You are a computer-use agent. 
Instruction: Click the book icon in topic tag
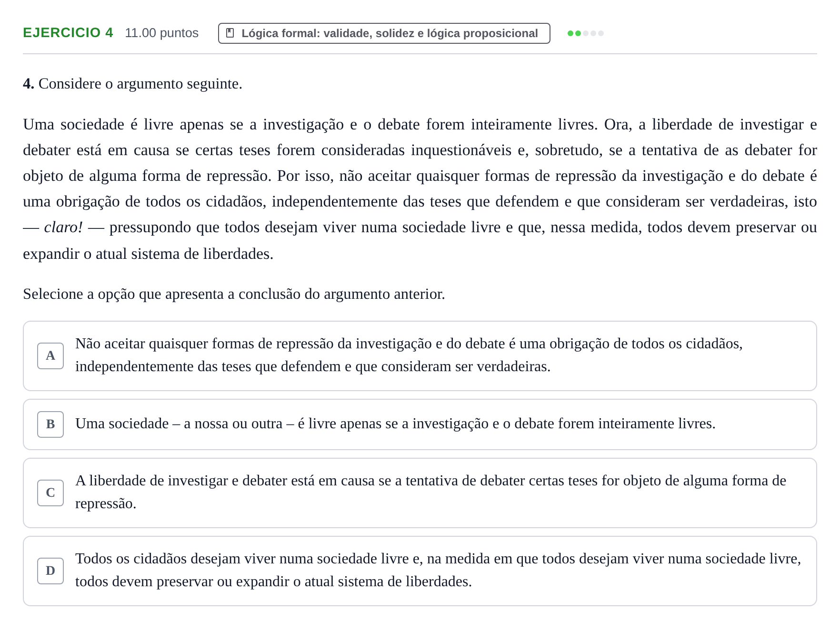230,33
